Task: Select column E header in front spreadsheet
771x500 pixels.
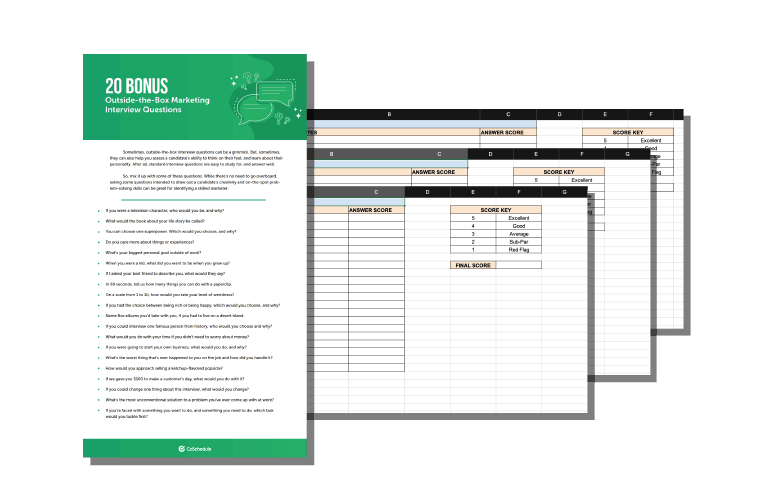Action: point(473,192)
